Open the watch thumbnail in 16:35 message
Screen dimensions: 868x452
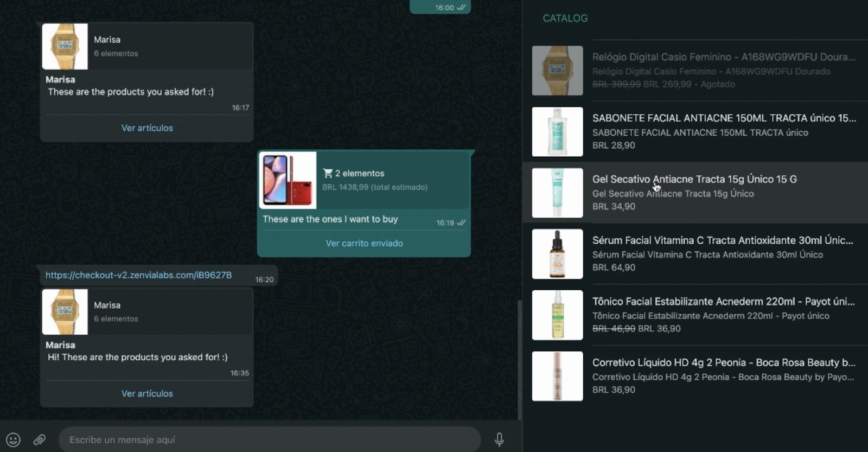click(x=65, y=312)
